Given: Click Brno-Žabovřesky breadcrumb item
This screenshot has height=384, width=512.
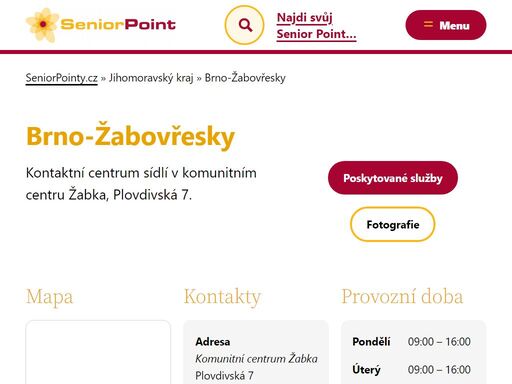Looking at the screenshot, I should point(245,78).
